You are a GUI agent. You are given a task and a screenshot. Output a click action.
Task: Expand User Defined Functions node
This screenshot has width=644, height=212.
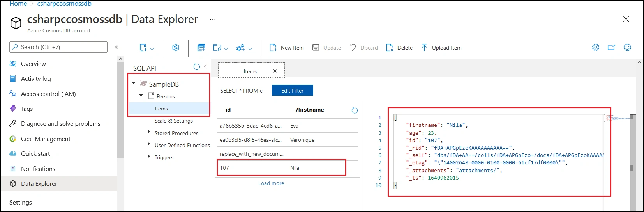pos(148,144)
